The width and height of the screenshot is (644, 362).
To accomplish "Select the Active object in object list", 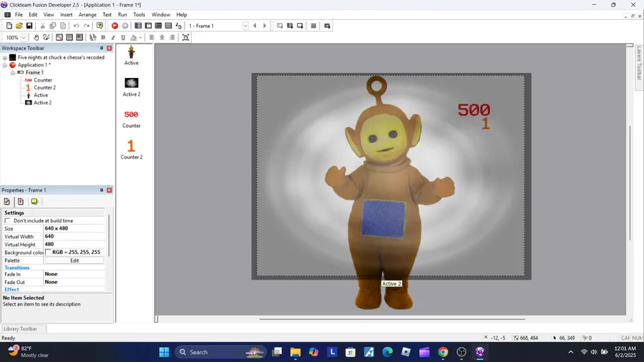I will click(x=132, y=55).
